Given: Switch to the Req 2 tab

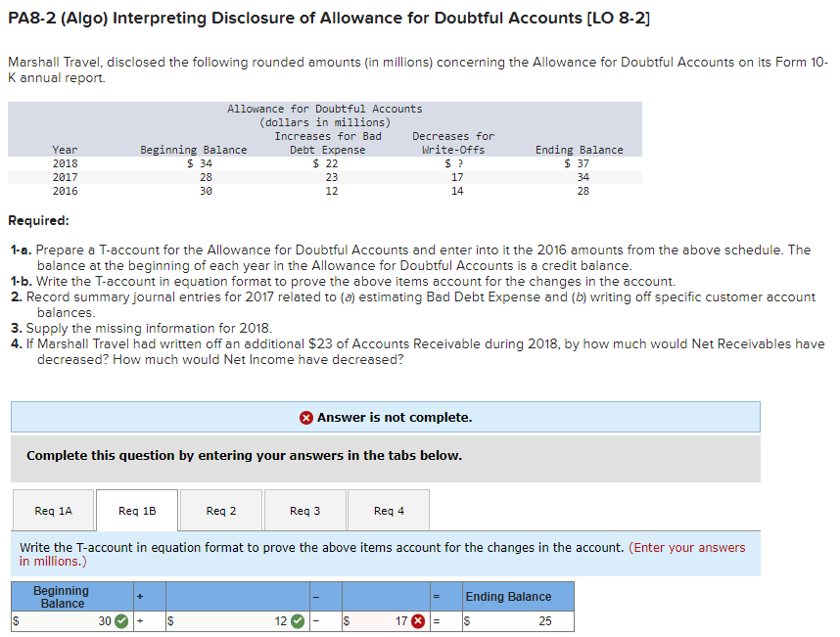Looking at the screenshot, I should [220, 510].
